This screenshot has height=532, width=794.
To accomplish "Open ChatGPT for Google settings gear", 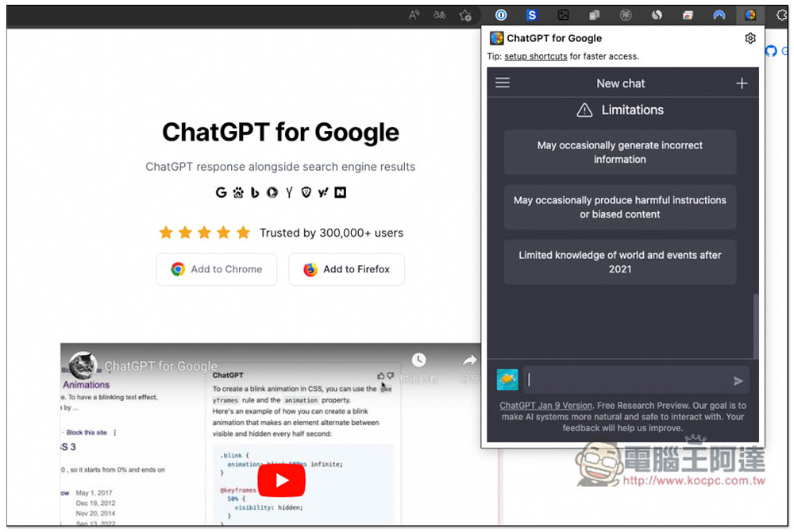I will coord(750,38).
